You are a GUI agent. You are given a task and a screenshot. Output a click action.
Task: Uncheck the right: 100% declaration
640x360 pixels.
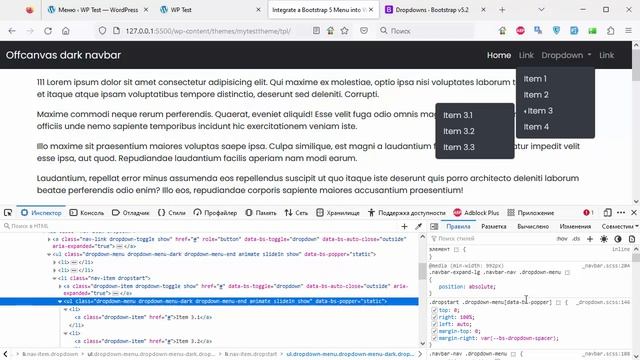[434, 317]
